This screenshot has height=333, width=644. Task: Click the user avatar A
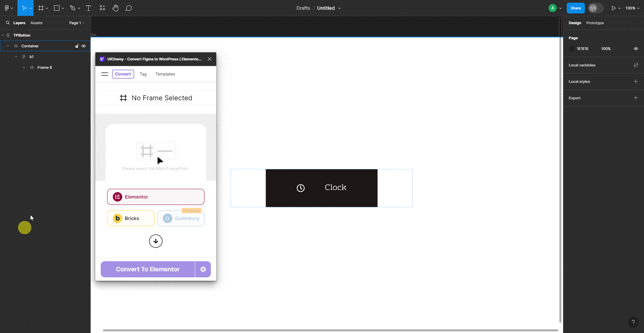coord(553,8)
